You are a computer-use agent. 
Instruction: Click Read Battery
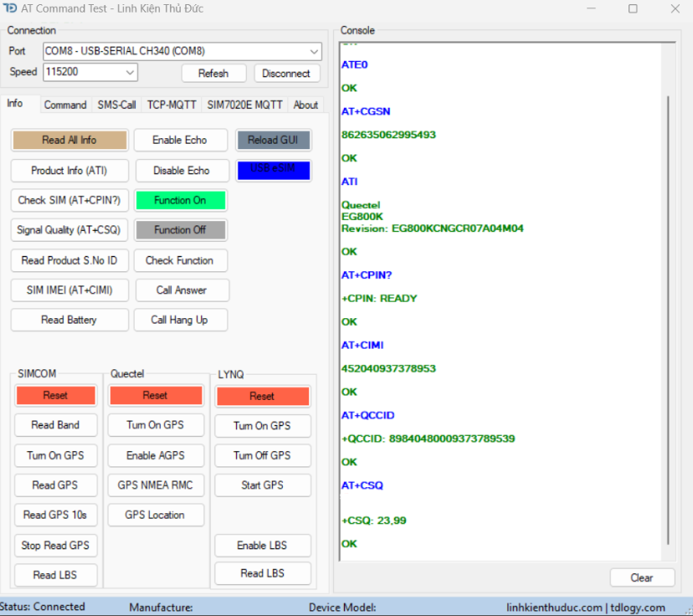[69, 320]
